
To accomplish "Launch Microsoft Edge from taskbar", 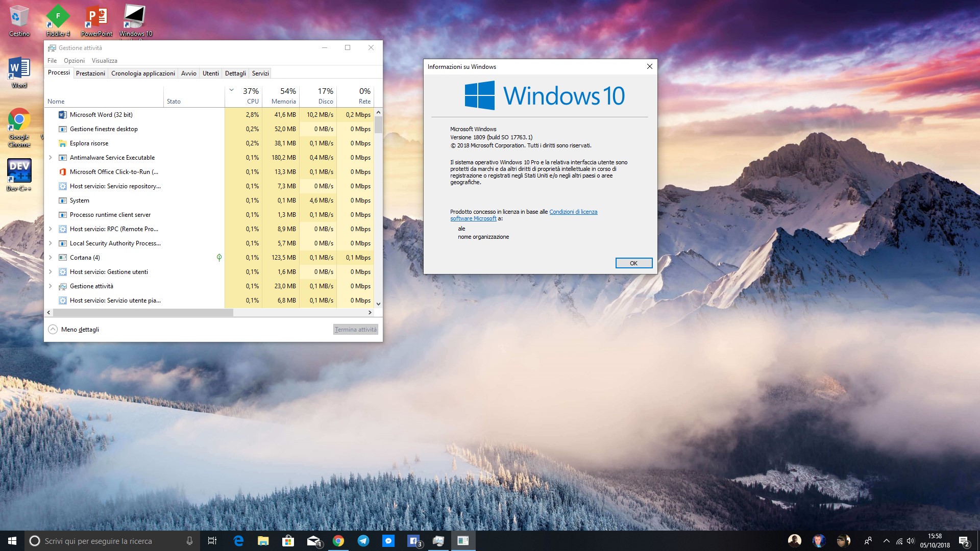I will point(238,541).
